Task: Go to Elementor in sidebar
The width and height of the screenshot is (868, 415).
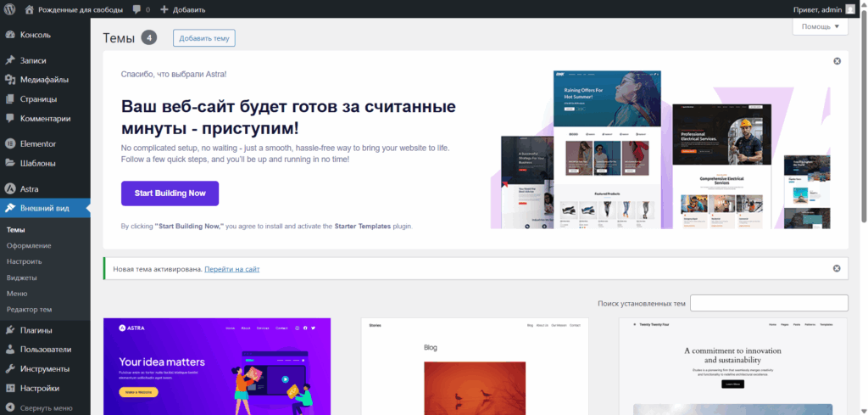Action: coord(37,143)
